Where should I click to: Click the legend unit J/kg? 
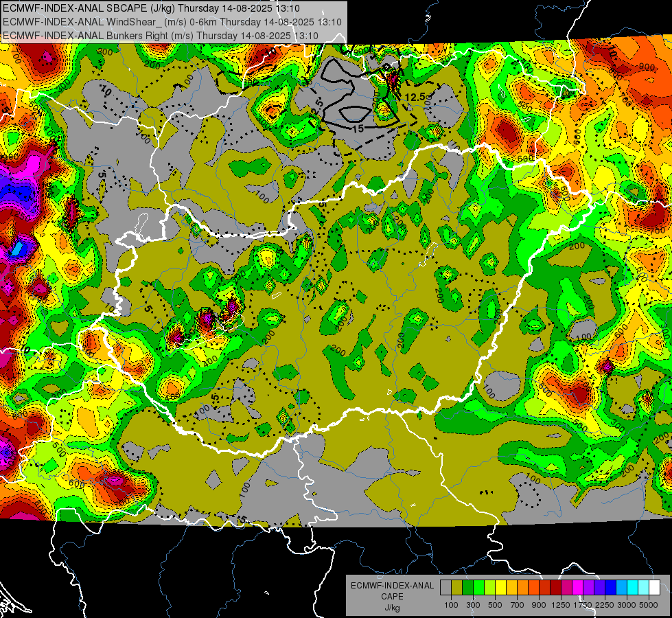392,608
